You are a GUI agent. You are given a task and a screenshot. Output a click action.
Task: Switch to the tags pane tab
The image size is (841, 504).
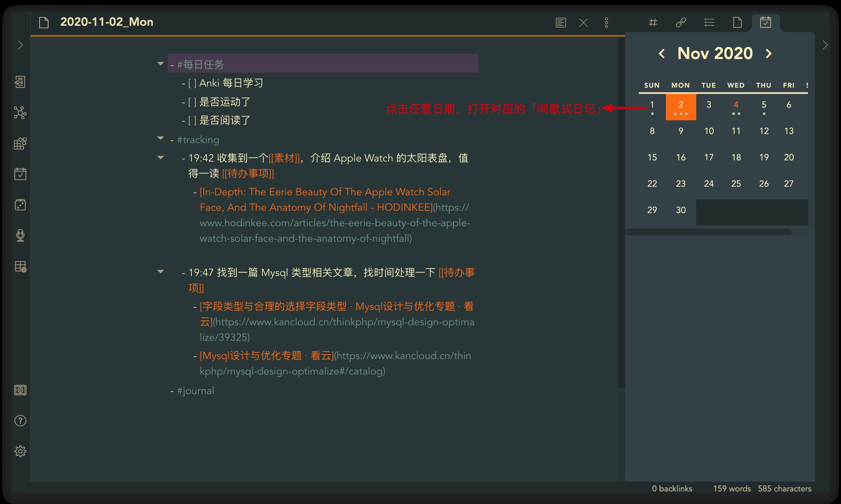tap(653, 23)
